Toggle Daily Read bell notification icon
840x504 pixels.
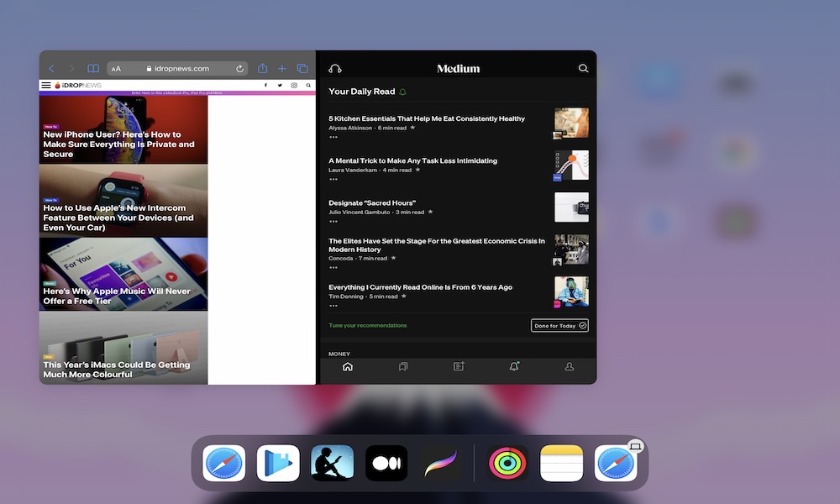[x=403, y=92]
